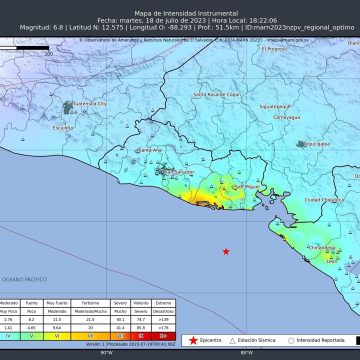
Task: Select the Tegucigalpa urban area marker
Action: 301,144
